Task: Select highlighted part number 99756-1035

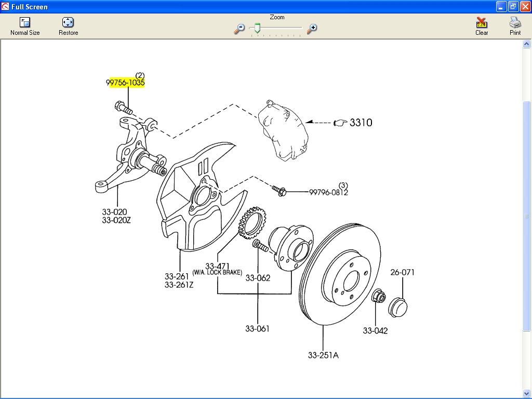Action: pyautogui.click(x=125, y=83)
